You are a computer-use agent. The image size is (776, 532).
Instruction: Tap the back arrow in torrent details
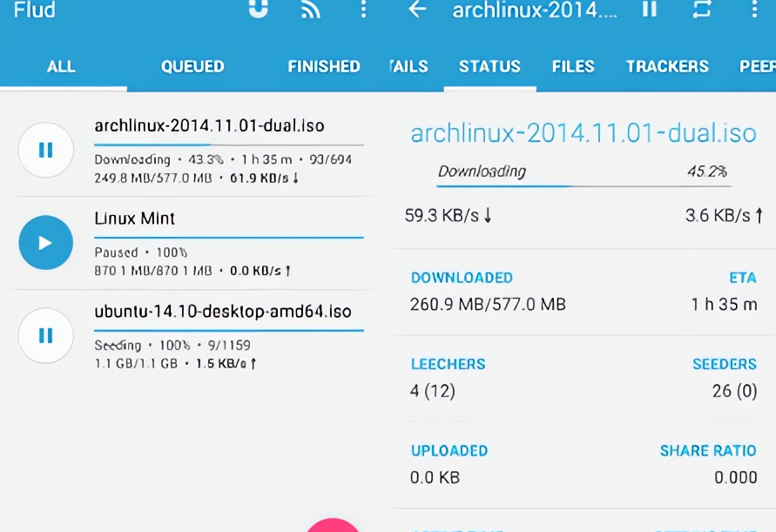[418, 10]
